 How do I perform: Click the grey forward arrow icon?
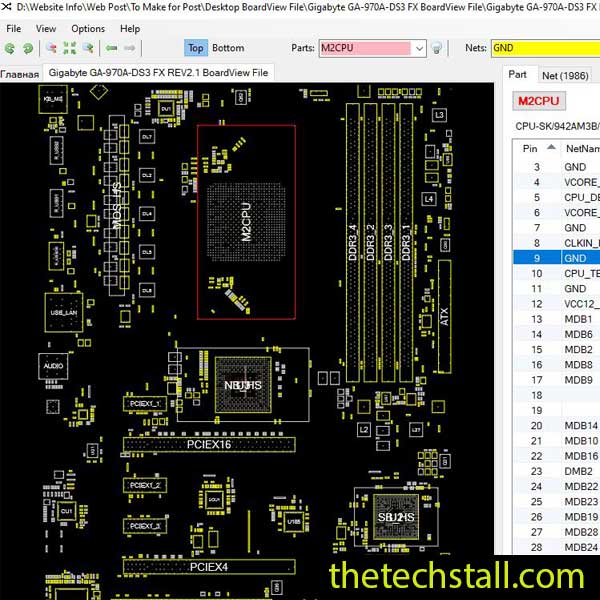pos(130,48)
